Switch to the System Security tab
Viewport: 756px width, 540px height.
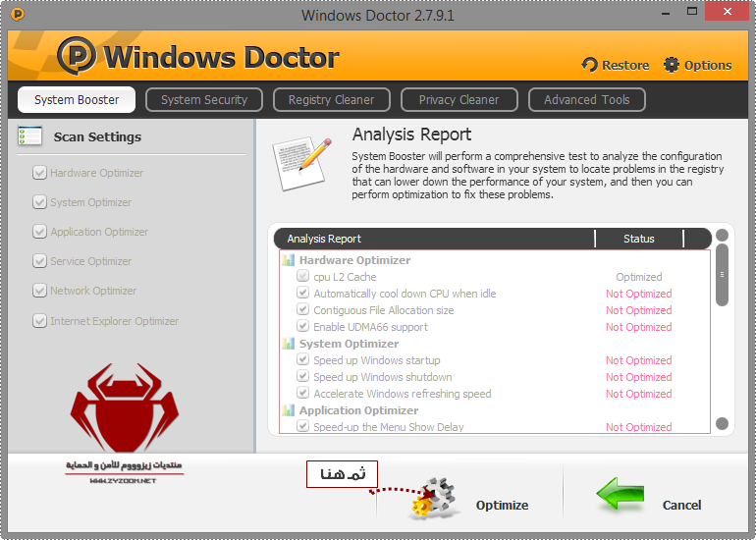tap(204, 100)
